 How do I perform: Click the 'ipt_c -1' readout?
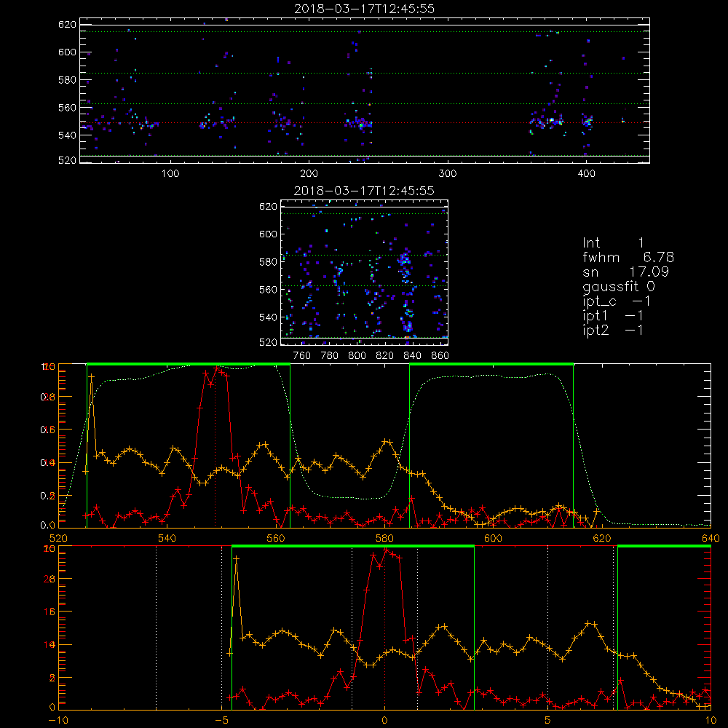coord(616,301)
